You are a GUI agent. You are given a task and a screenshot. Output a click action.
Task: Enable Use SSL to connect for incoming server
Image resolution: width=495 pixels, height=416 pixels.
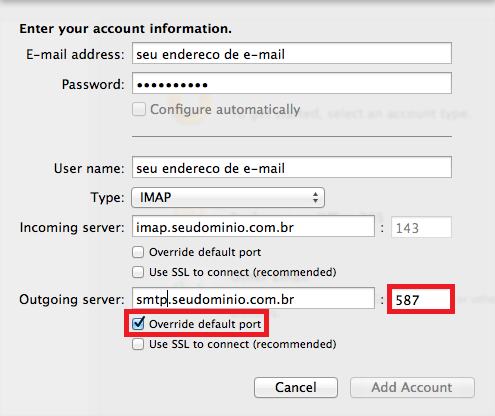138,272
